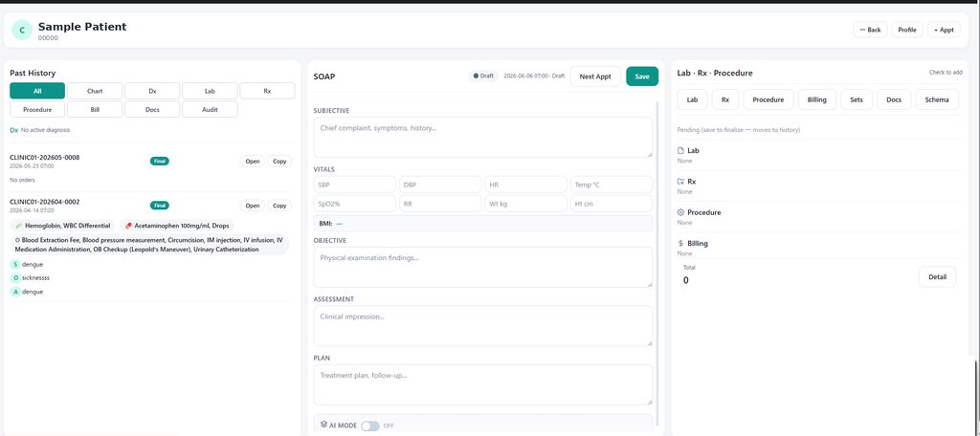The height and width of the screenshot is (436, 980).
Task: Click the SBP vitals field
Action: pos(355,185)
